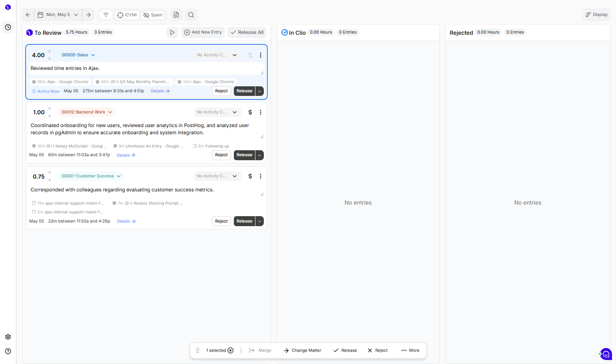This screenshot has width=616, height=364.
Task: Open Details link on Customer Success entry
Action: (x=126, y=221)
